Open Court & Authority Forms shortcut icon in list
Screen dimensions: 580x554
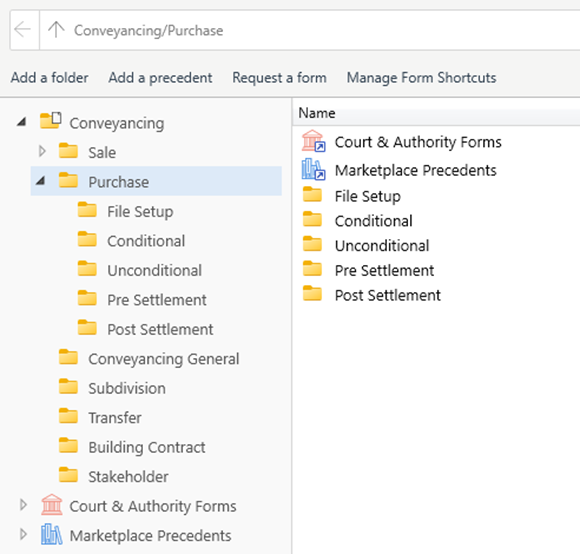pyautogui.click(x=313, y=141)
